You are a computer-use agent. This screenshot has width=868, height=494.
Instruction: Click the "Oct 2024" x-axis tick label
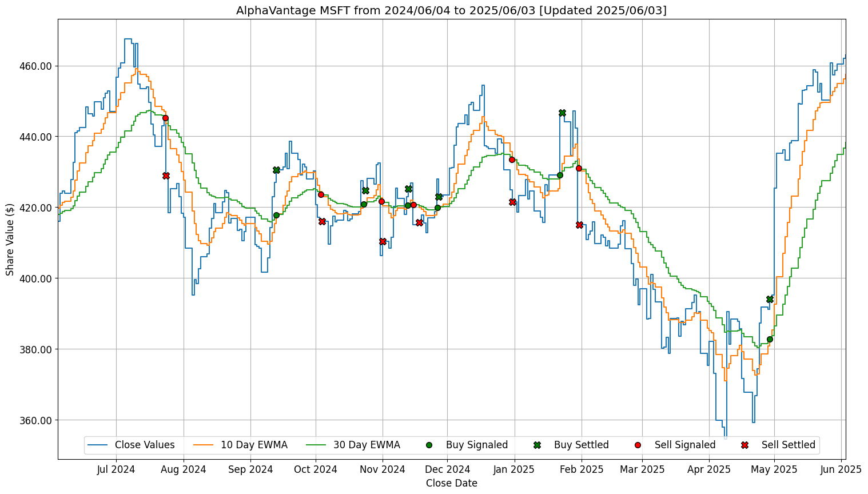(316, 469)
